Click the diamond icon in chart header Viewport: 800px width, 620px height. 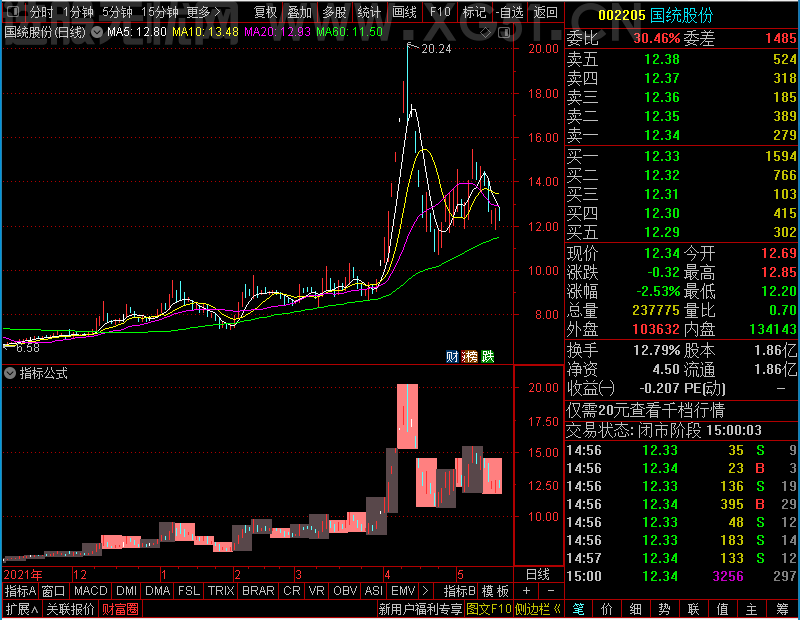[x=486, y=33]
